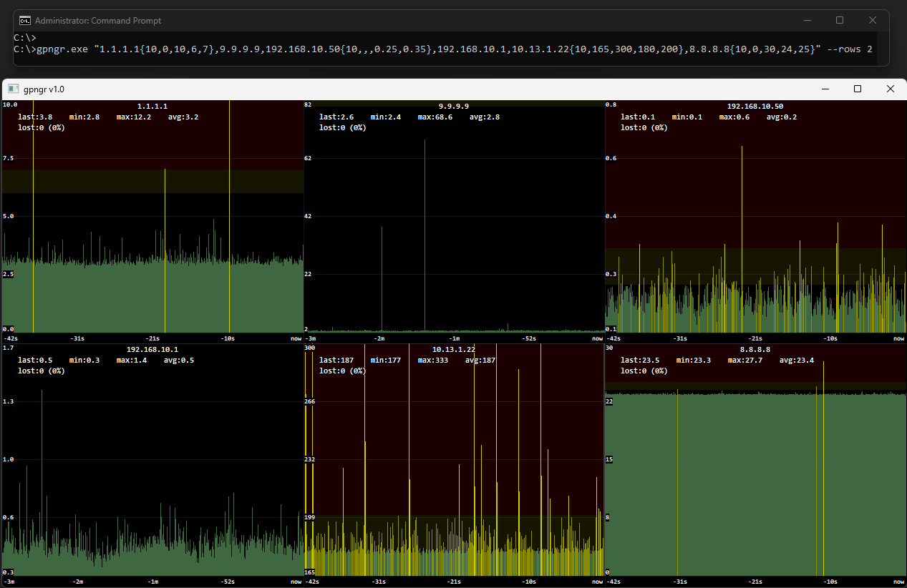Image resolution: width=907 pixels, height=588 pixels.
Task: Click the 'last:23.5' value
Action: click(x=640, y=360)
